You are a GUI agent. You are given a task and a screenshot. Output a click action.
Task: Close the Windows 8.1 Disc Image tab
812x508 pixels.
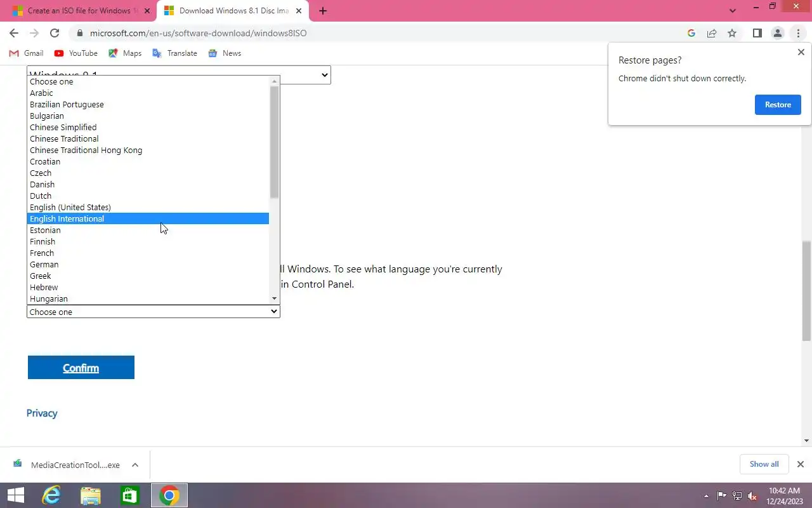point(299,11)
